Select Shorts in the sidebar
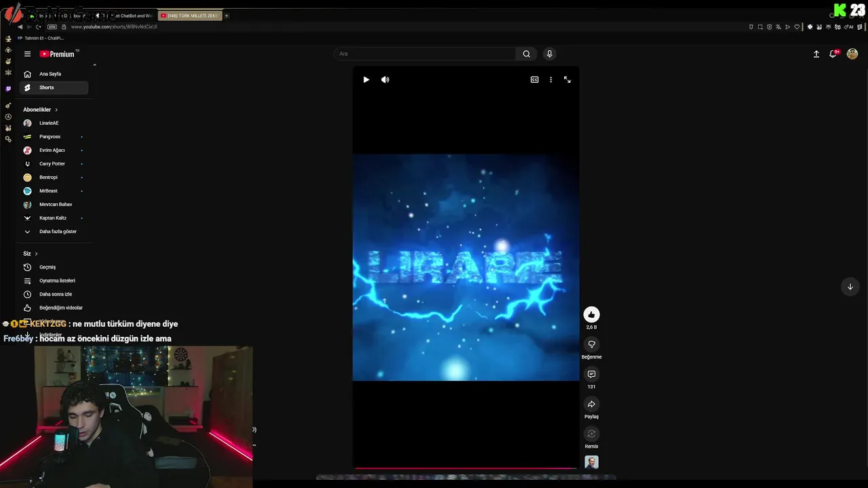Viewport: 868px width, 488px height. click(53, 87)
